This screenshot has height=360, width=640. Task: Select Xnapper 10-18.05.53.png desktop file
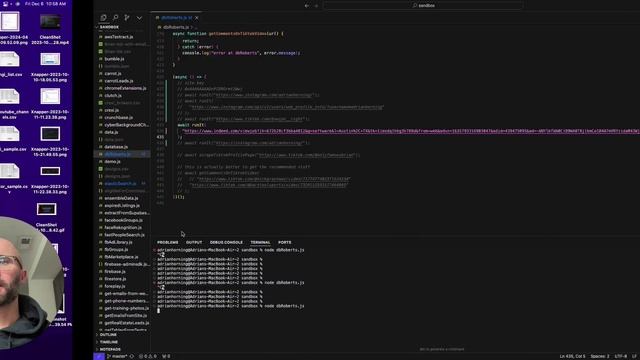click(50, 66)
